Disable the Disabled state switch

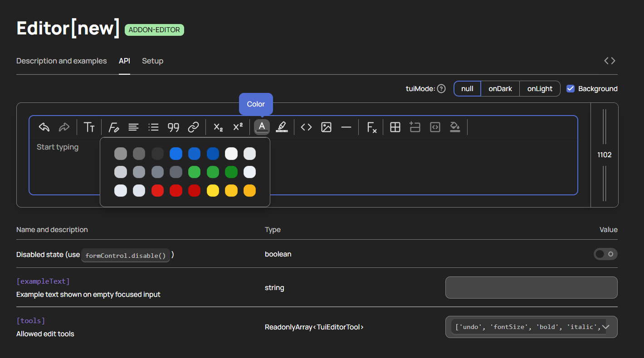tap(605, 254)
